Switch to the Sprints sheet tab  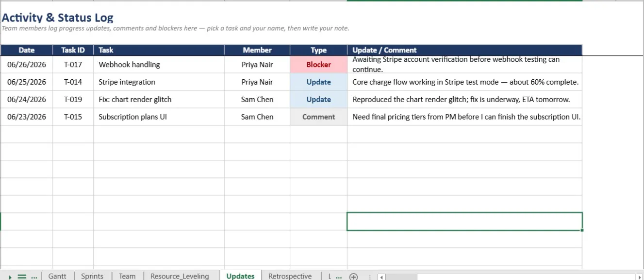[x=92, y=276]
